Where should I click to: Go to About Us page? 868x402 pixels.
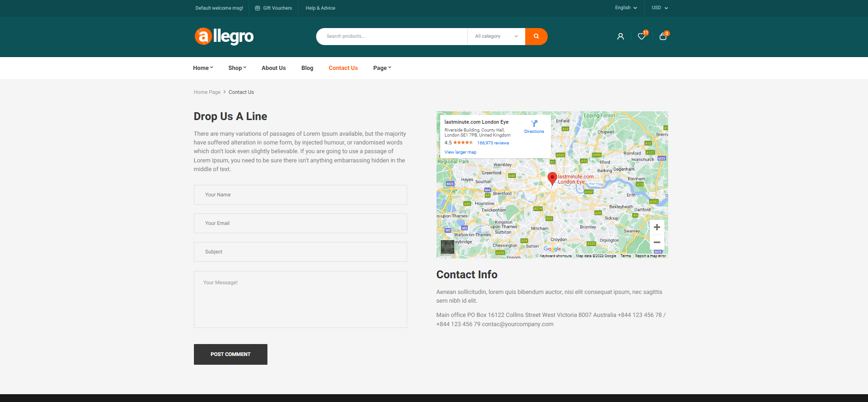pos(273,68)
